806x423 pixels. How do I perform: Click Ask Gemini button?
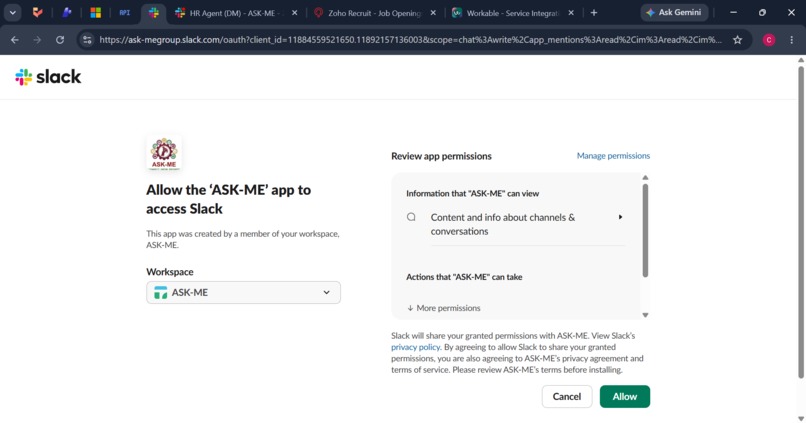[674, 12]
